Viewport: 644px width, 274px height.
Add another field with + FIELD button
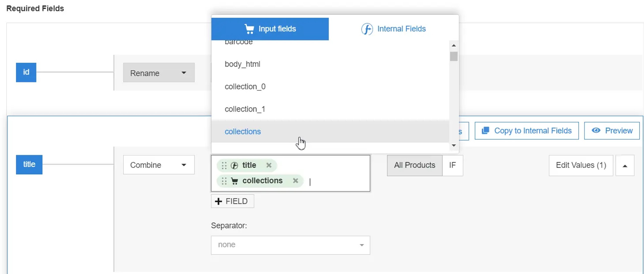coord(232,201)
